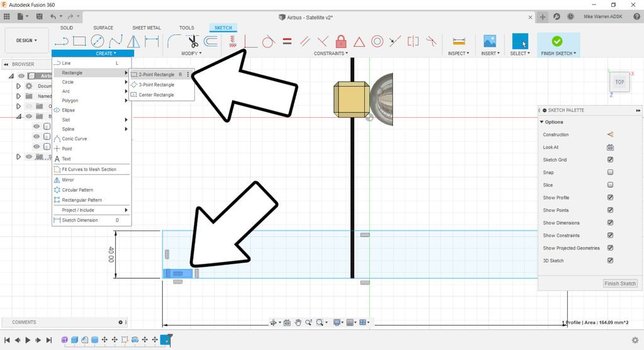The height and width of the screenshot is (350, 644).
Task: Open the Help question mark icon
Action: [636, 16]
